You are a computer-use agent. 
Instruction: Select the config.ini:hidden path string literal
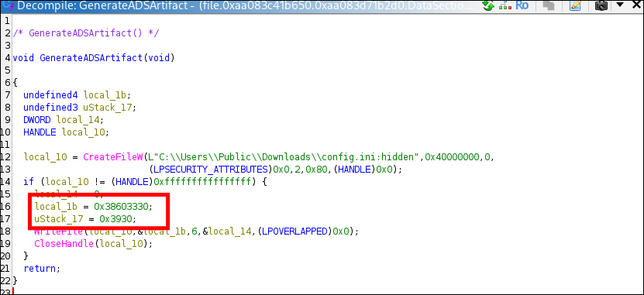pos(284,157)
